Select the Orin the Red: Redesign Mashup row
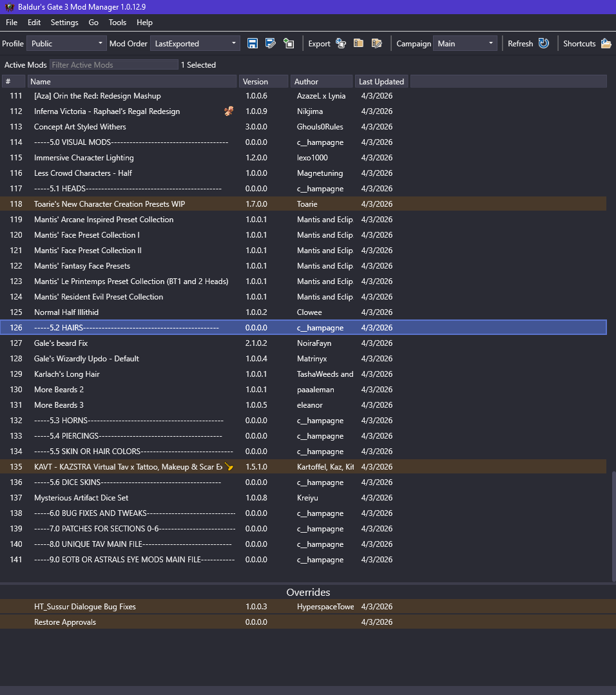This screenshot has height=695, width=616. point(303,96)
